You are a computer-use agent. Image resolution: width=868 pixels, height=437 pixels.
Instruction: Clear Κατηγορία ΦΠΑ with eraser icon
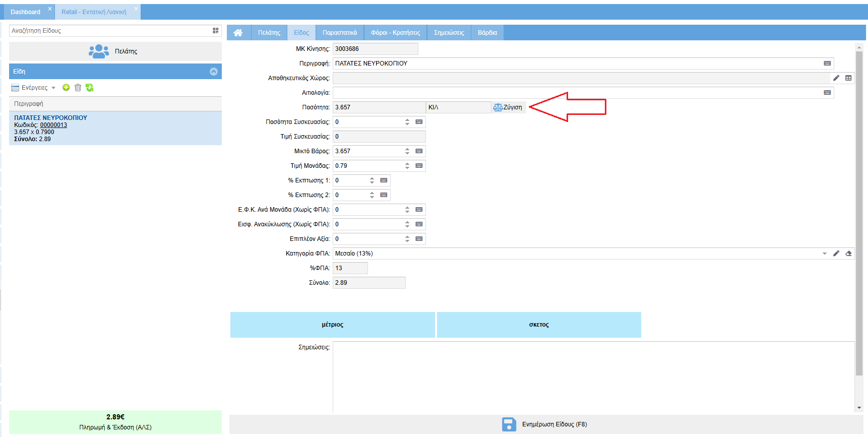[848, 254]
